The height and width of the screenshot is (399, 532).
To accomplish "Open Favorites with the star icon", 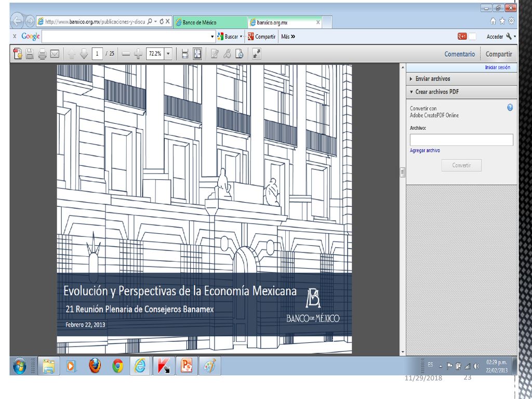I will click(502, 21).
